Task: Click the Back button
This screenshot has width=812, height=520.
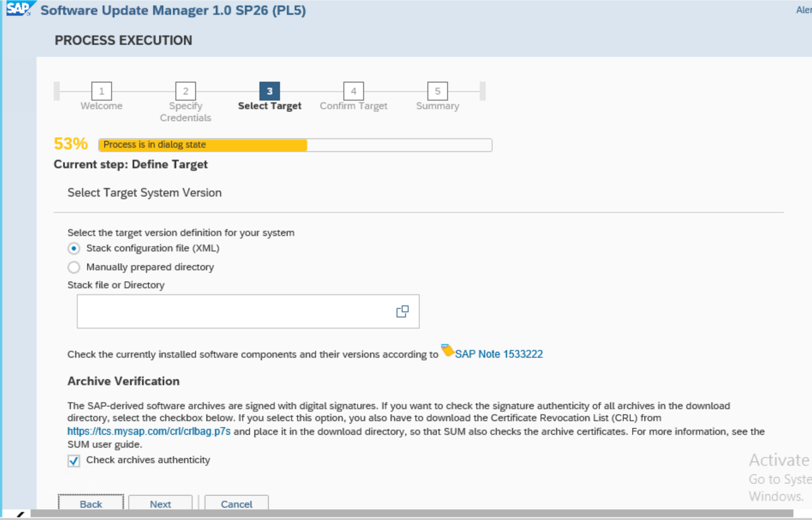Action: pyautogui.click(x=91, y=503)
